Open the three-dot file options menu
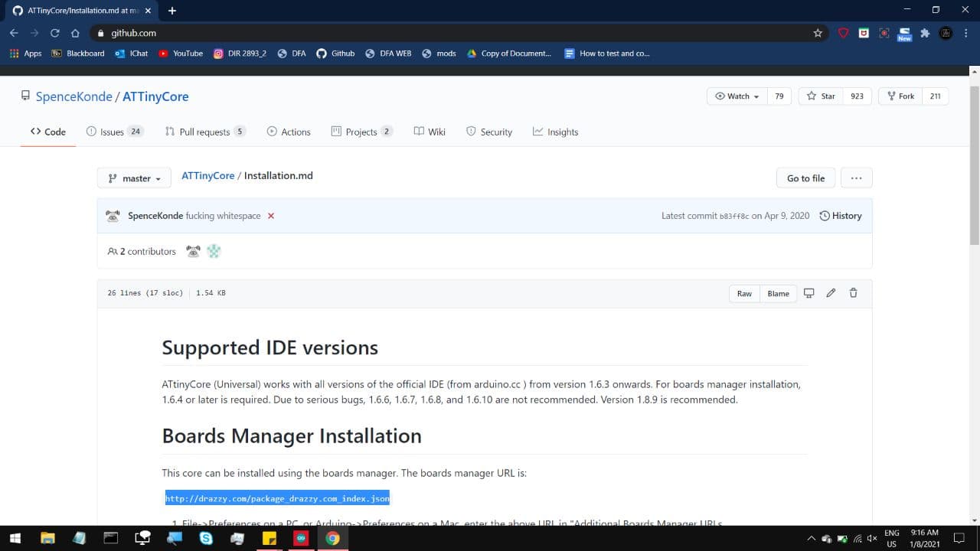Viewport: 980px width, 551px height. tap(856, 178)
